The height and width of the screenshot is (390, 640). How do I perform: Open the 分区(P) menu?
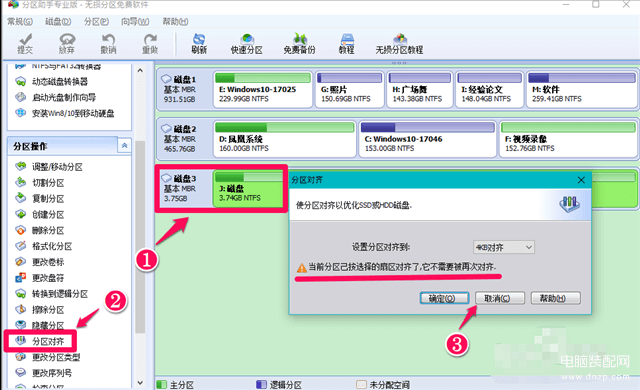coord(96,21)
